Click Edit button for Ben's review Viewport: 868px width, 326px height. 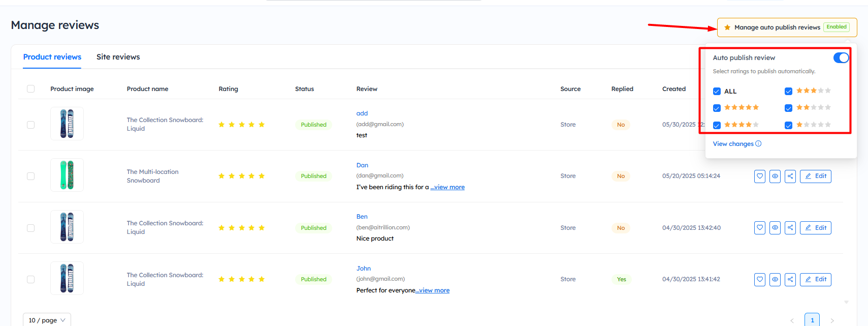[815, 228]
